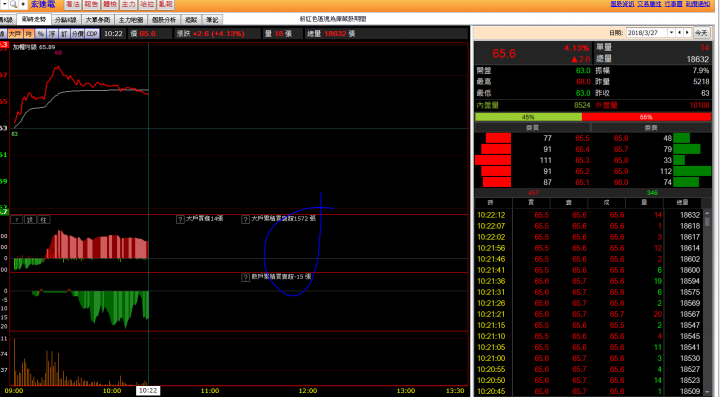The height and width of the screenshot is (397, 720).
Task: Click the question mark help button in indicator panel
Action: (17, 220)
